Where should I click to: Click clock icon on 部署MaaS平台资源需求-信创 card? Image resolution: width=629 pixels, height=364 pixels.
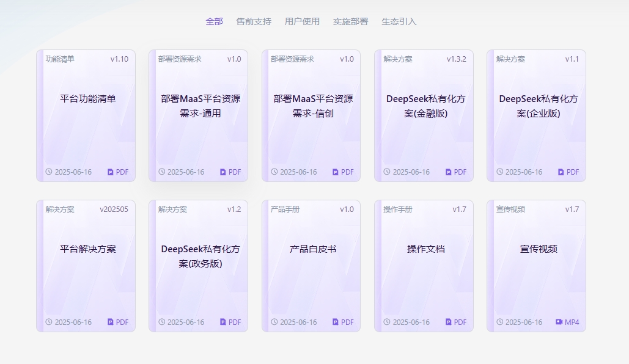click(274, 172)
